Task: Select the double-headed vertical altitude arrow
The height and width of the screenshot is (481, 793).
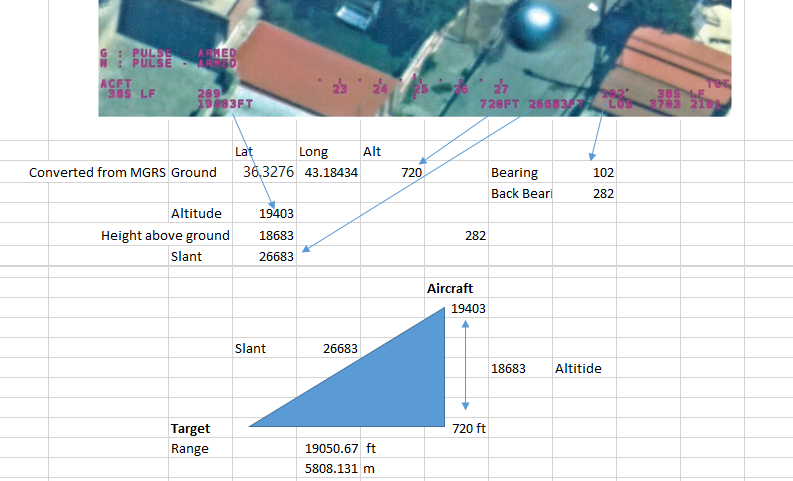Action: 466,368
